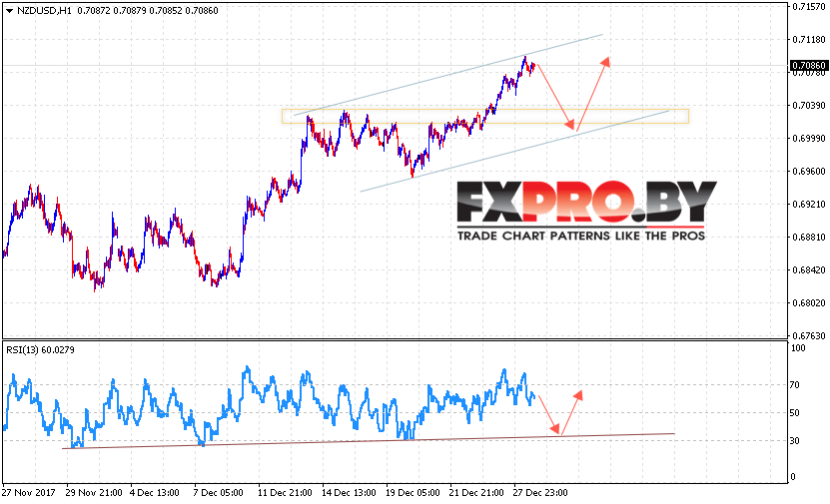Image resolution: width=830 pixels, height=504 pixels.
Task: Select the 0.67630 price axis label
Action: pos(809,335)
